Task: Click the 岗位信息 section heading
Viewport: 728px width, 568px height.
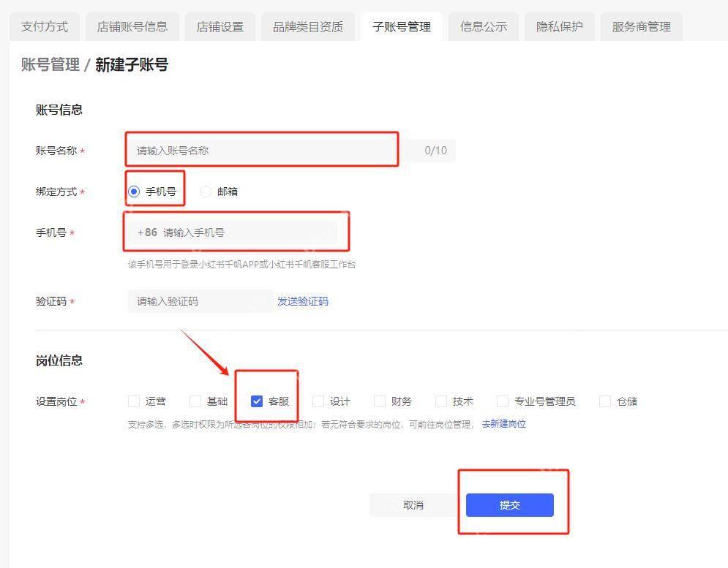Action: [x=59, y=360]
